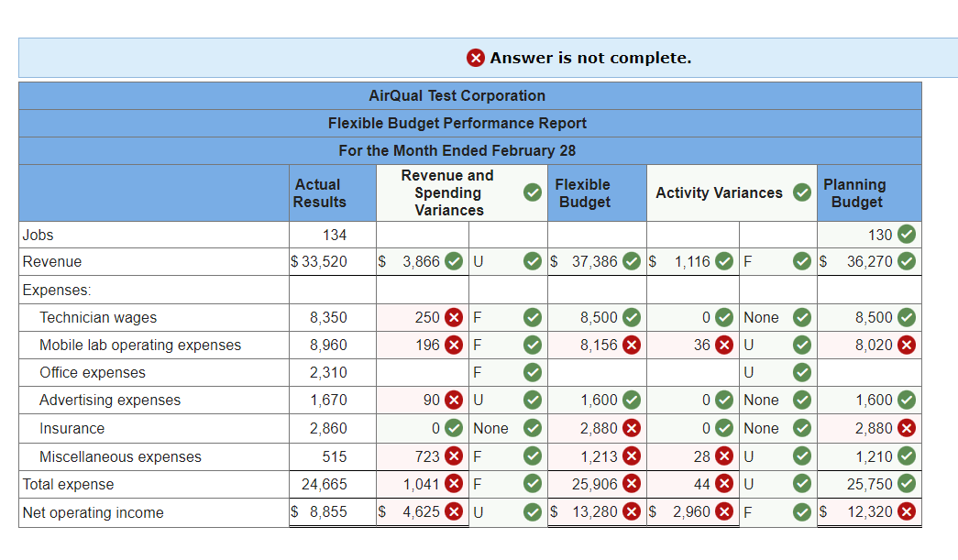Click the green check beside Advertising flexible budget 1,600
The width and height of the screenshot is (958, 560).
pyautogui.click(x=631, y=400)
